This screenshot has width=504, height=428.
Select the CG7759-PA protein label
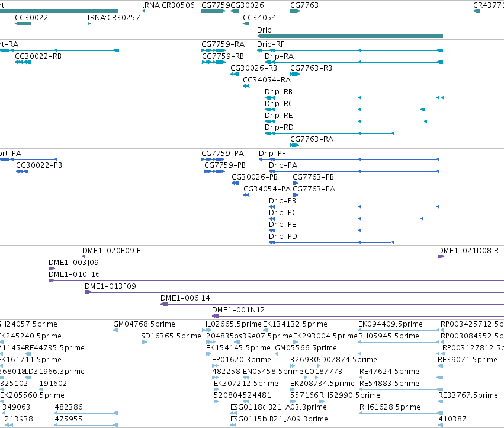coord(223,153)
